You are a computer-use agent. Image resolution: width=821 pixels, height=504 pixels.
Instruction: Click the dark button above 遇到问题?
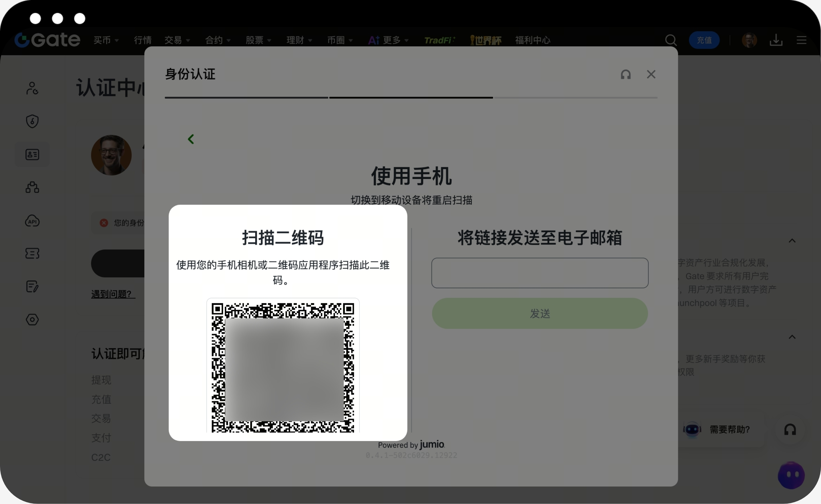coord(118,263)
